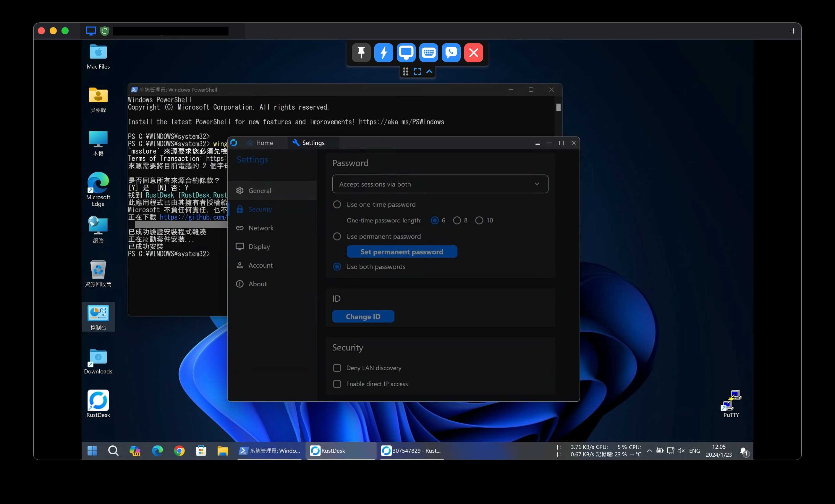Open the display settings monitor icon
This screenshot has height=504, width=835.
coord(406,53)
